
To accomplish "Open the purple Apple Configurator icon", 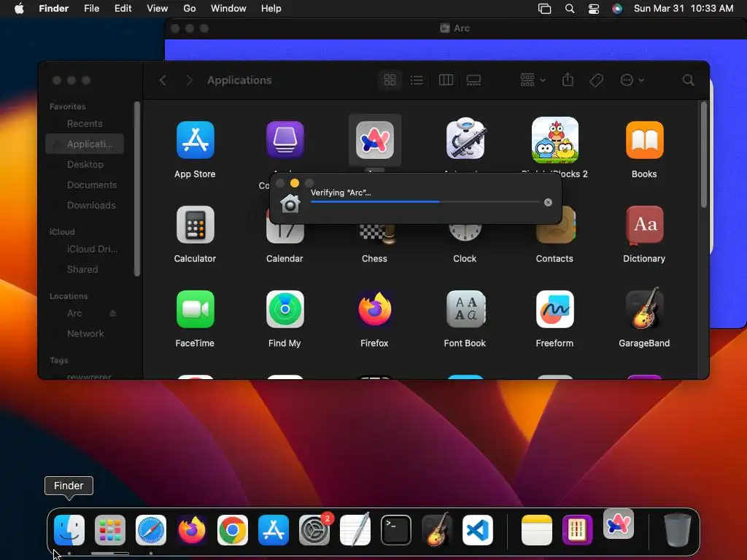I will (285, 140).
